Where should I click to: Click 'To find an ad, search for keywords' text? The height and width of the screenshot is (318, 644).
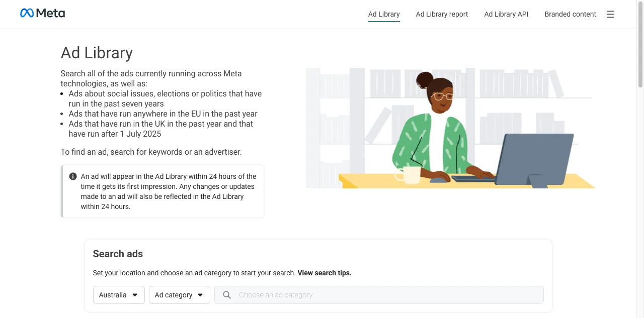[151, 152]
